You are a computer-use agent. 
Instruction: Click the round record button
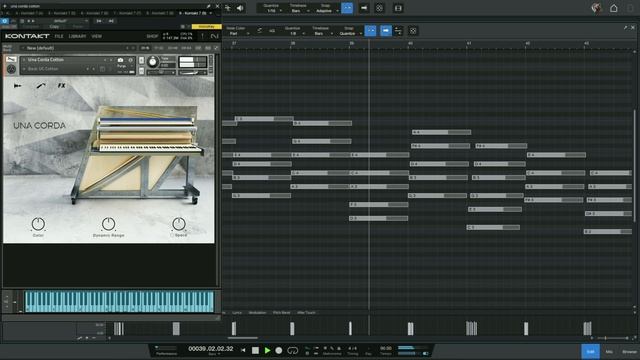tap(279, 350)
